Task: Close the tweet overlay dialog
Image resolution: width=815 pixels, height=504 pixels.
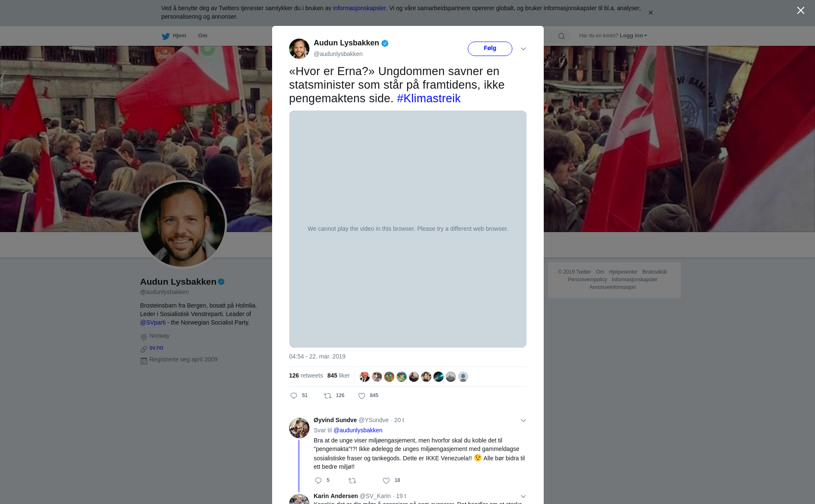Action: click(801, 11)
